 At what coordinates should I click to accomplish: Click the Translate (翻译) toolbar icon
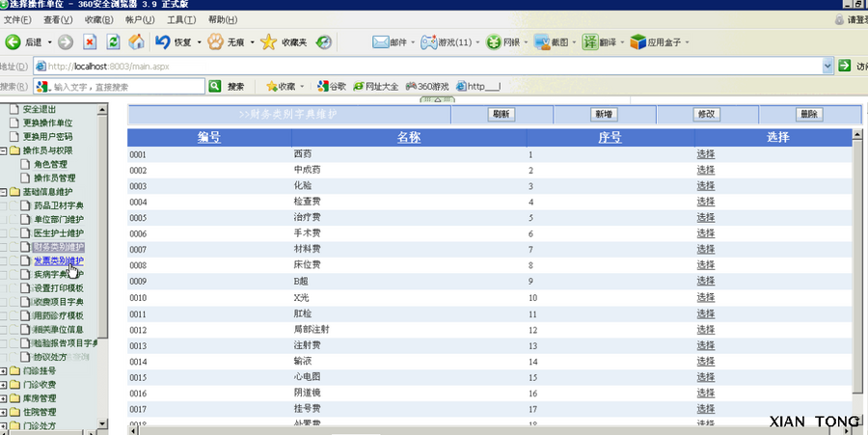(x=590, y=42)
